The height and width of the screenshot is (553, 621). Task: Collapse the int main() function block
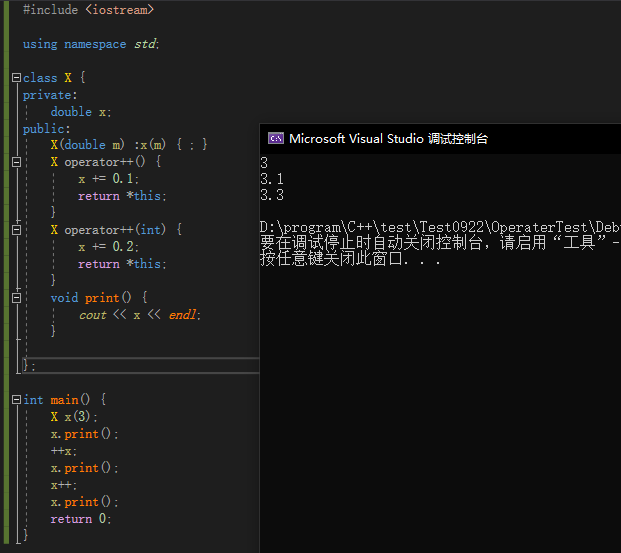click(16, 400)
